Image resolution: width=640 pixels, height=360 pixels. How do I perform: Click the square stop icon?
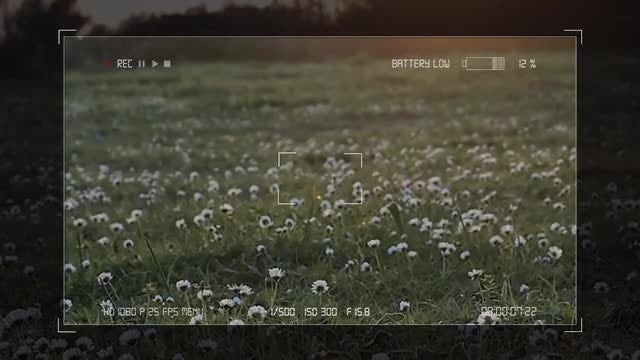pos(167,64)
